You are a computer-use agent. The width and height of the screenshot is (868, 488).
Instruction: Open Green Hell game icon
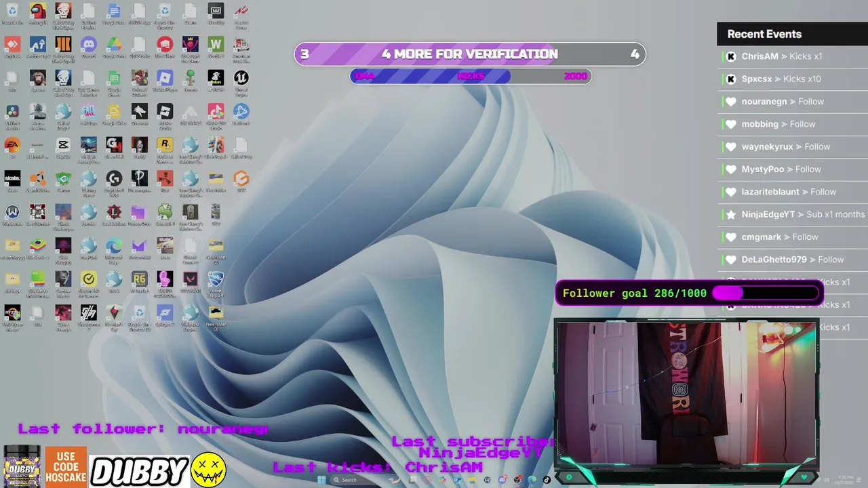[114, 149]
